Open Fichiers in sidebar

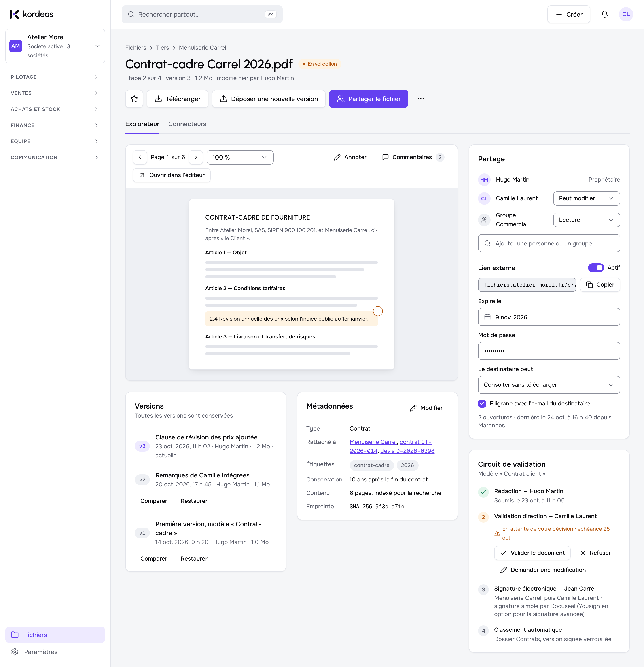[x=55, y=635]
